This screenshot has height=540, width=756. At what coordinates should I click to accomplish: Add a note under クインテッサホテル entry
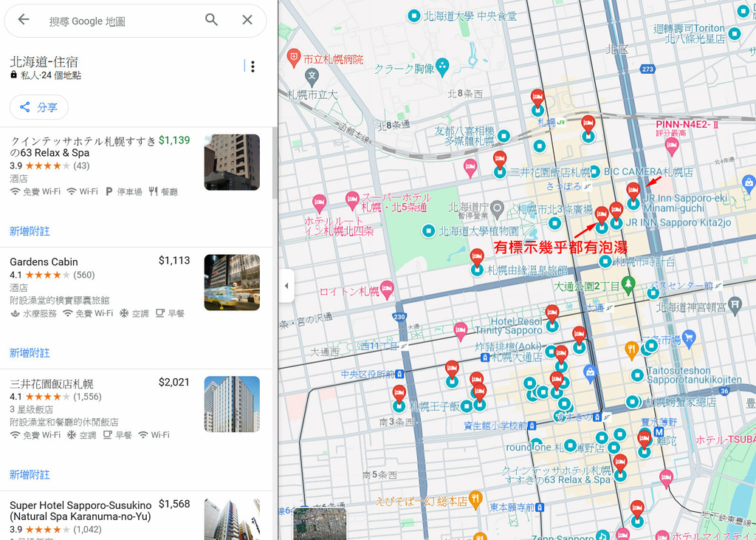coord(30,231)
